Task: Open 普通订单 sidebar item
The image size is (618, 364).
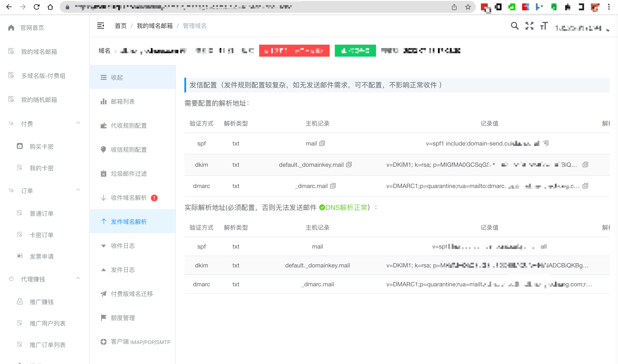Action: [x=45, y=213]
